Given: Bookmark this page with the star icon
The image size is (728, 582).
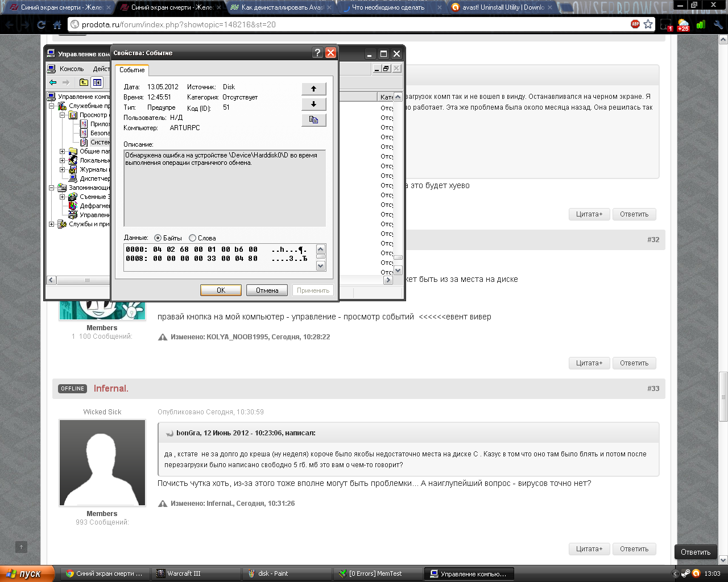Looking at the screenshot, I should coord(648,24).
